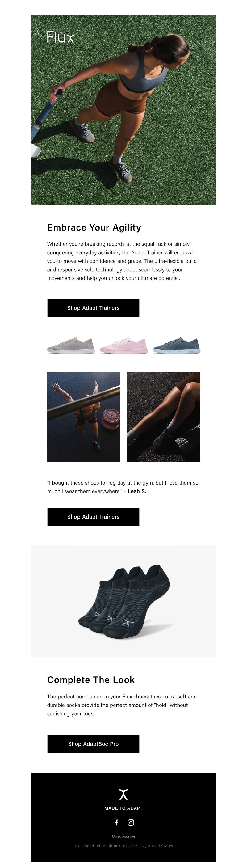Click the Embrace Your Agility heading
This screenshot has height=868, width=247.
pos(94,227)
